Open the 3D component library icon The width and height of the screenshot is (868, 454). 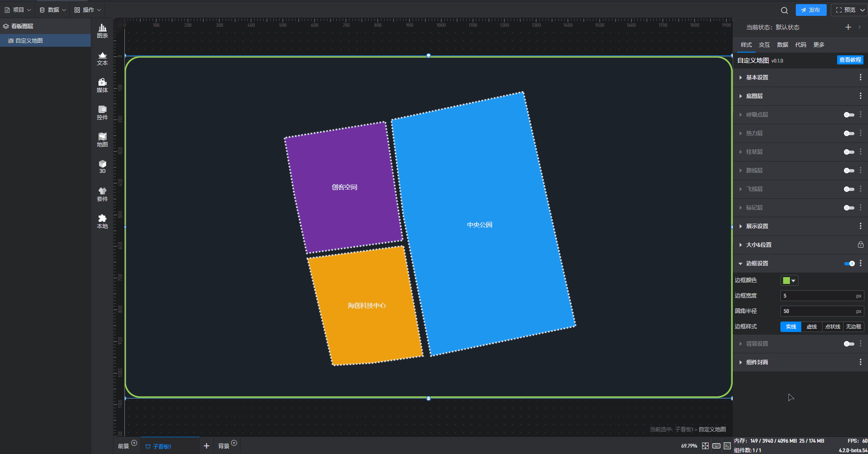click(x=102, y=166)
